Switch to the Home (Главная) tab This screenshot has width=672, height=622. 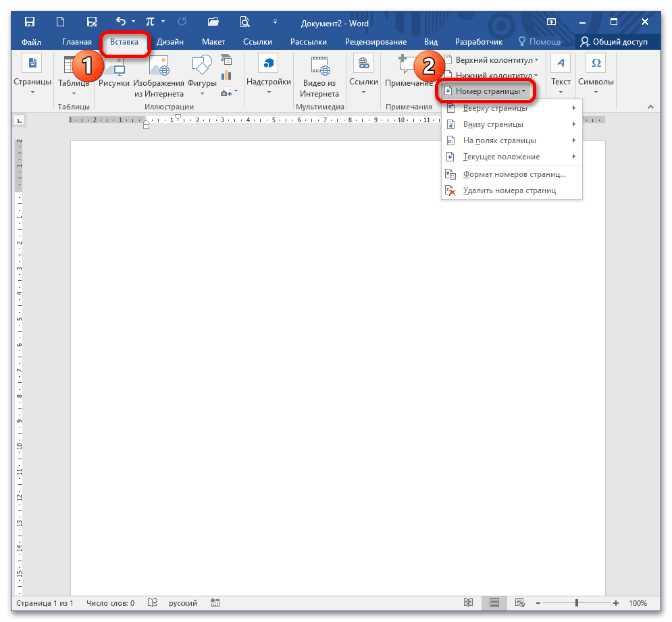[77, 42]
